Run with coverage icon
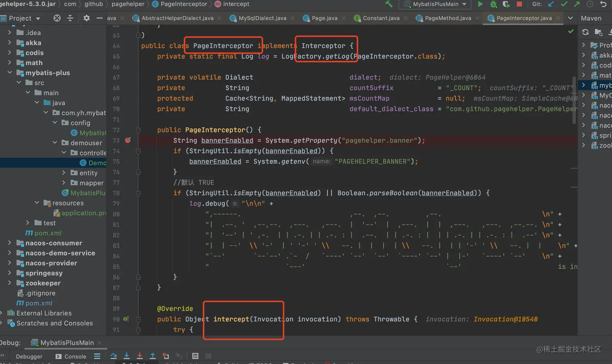The height and width of the screenshot is (364, 612). click(506, 4)
